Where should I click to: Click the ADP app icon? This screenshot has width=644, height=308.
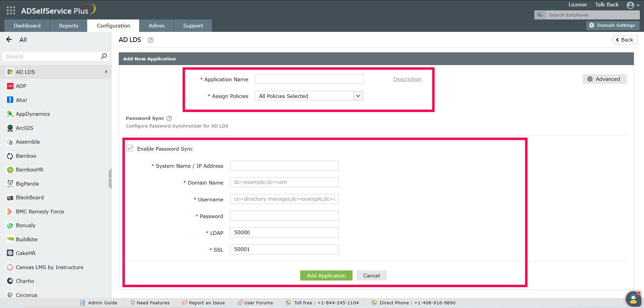pyautogui.click(x=10, y=86)
